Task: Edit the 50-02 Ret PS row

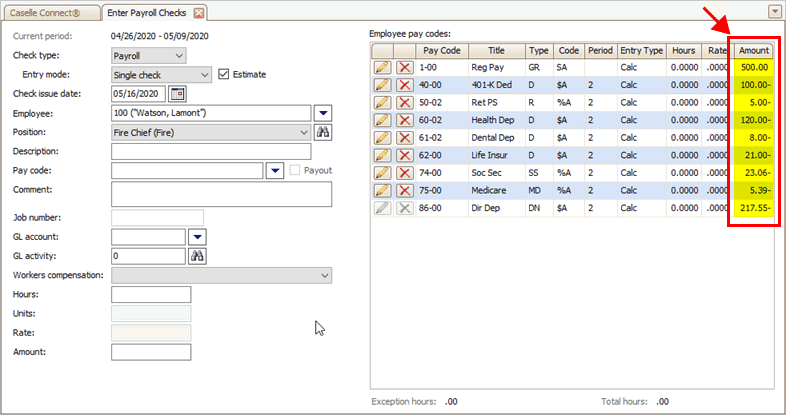Action: click(382, 102)
